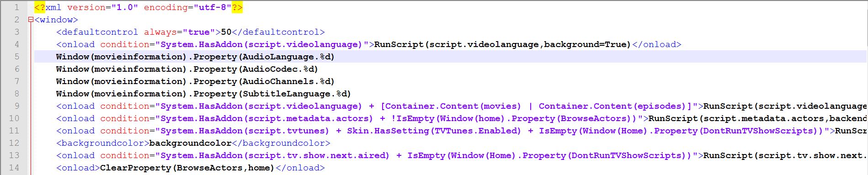Click the closing onload tag on line 14
The width and height of the screenshot is (868, 175).
pyautogui.click(x=300, y=168)
